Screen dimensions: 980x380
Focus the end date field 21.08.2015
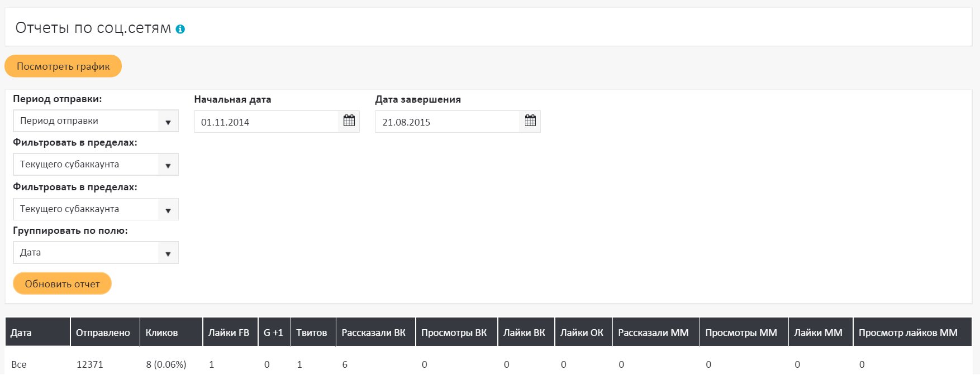click(x=447, y=122)
